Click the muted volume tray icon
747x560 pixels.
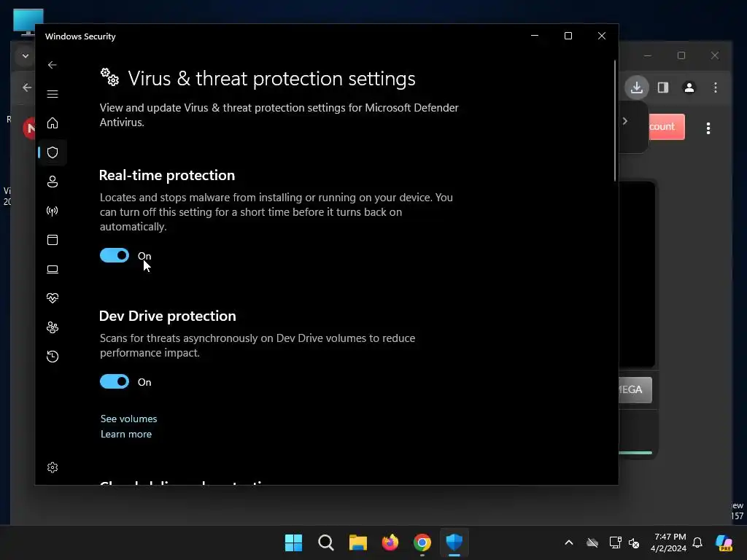(x=634, y=542)
